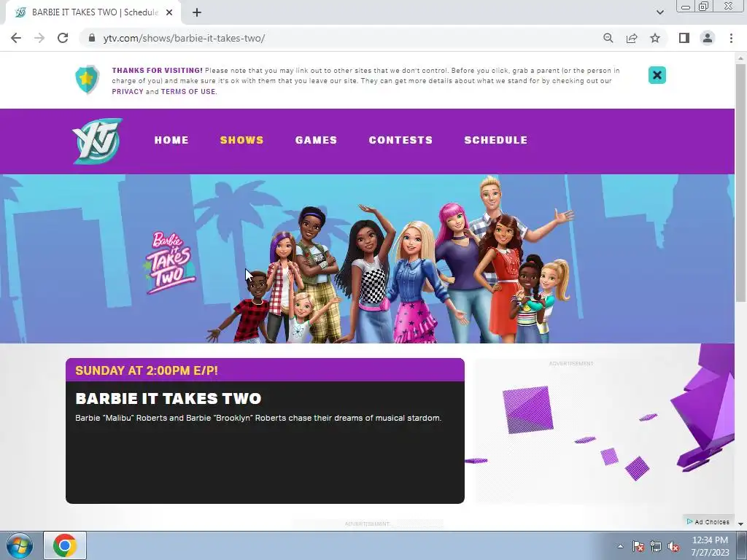The height and width of the screenshot is (560, 747).
Task: Click the Barbie It Takes Two logo
Action: [169, 262]
